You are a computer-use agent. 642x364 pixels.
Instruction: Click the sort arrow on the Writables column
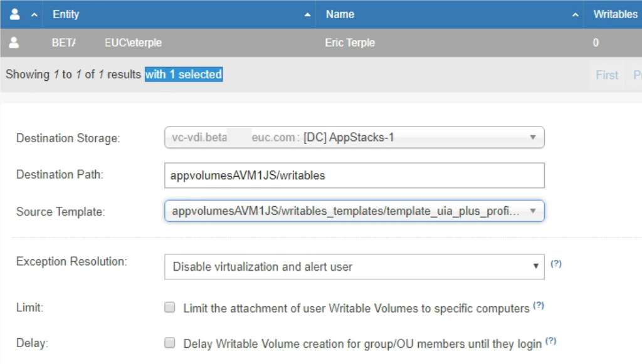click(639, 14)
